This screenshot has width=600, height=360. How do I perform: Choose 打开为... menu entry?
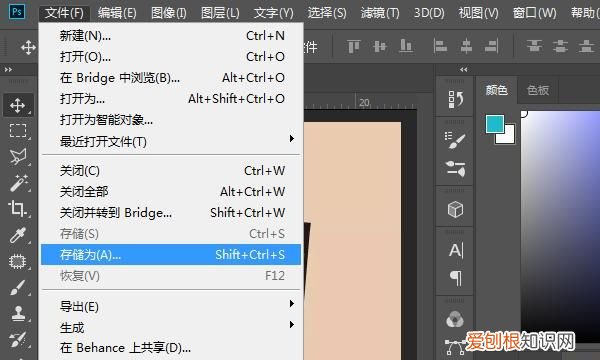coord(171,99)
